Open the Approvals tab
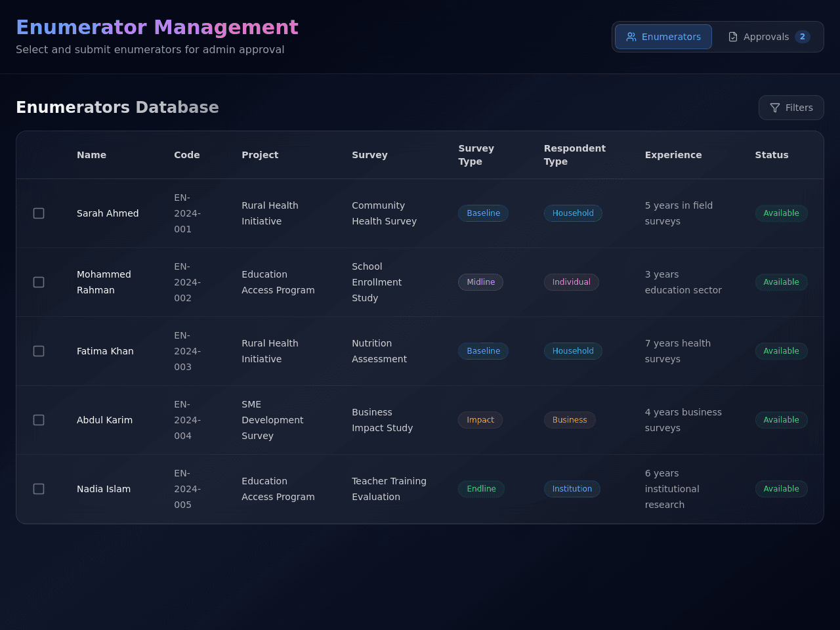This screenshot has width=840, height=630. (x=768, y=37)
